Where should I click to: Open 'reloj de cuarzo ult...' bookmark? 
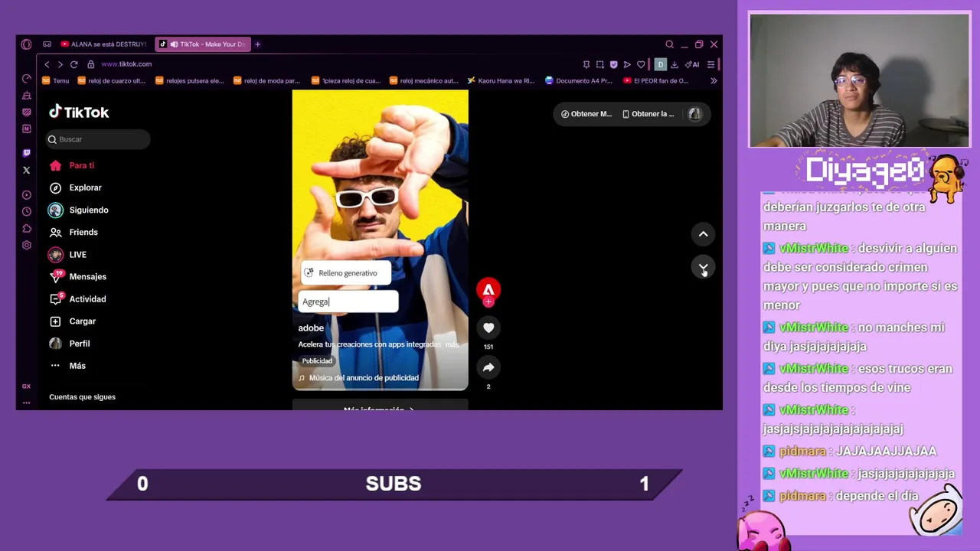coord(112,80)
